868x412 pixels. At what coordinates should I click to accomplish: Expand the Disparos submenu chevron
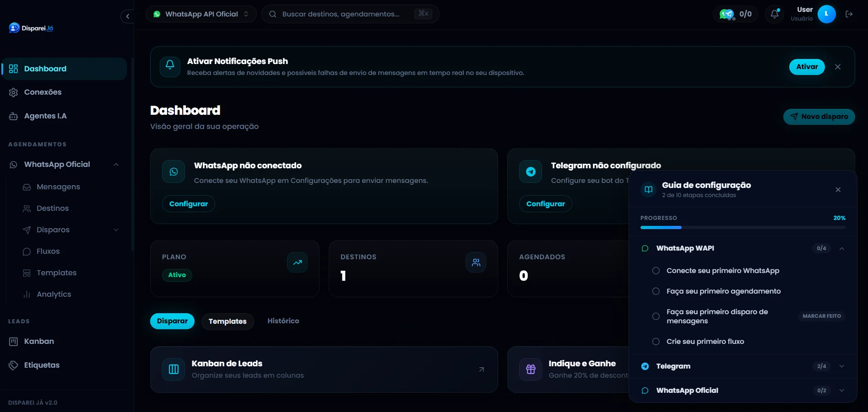click(x=116, y=230)
